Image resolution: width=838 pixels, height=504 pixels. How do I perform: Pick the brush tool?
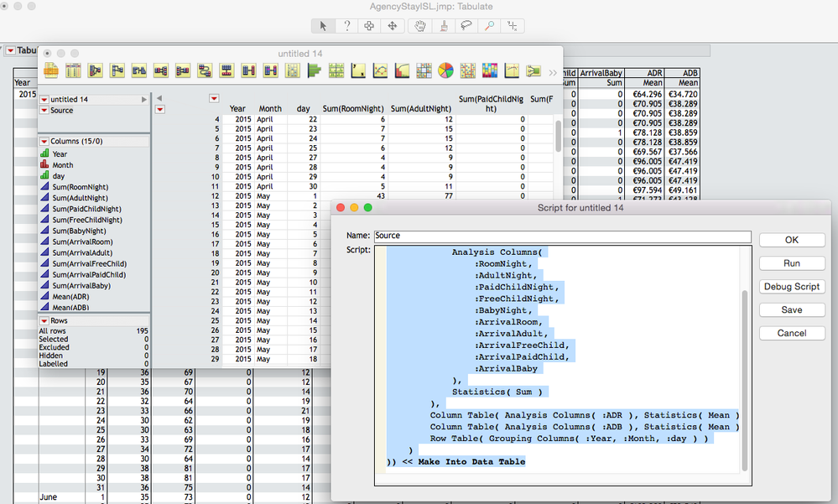(445, 26)
